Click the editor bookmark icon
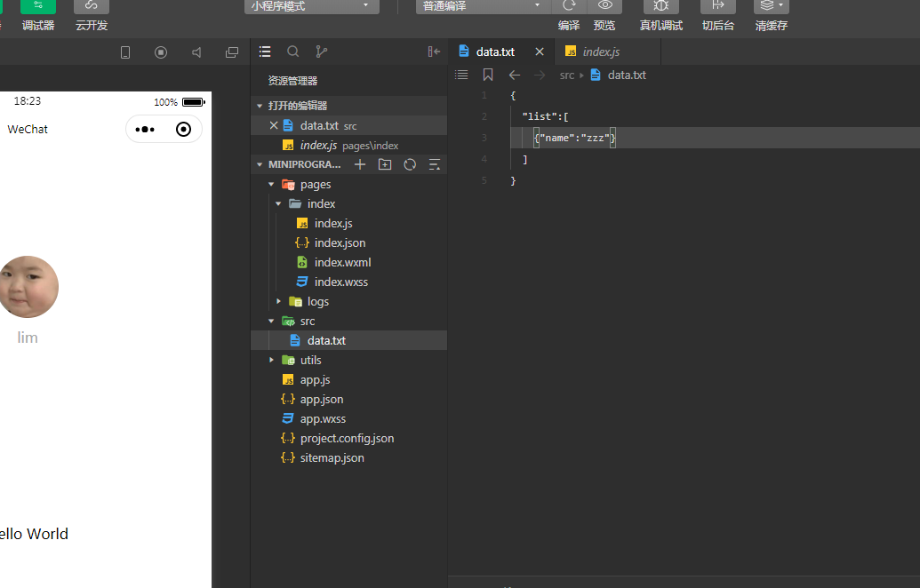 click(488, 75)
